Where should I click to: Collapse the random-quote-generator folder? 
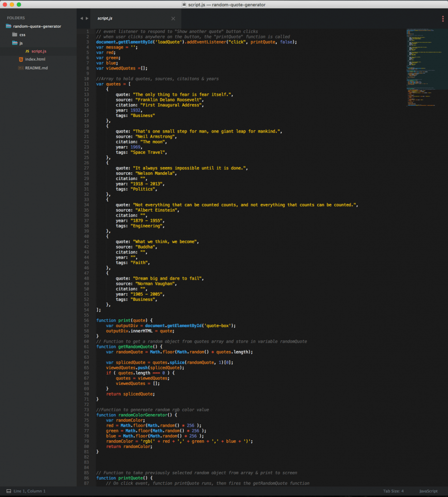click(8, 26)
